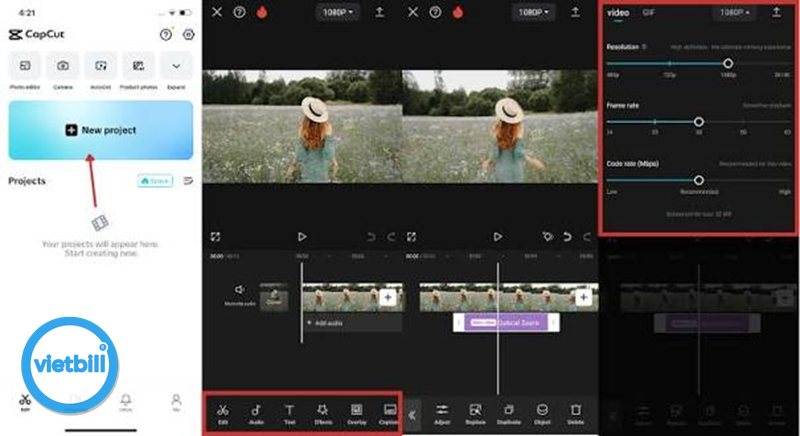This screenshot has width=800, height=436.
Task: Open the Captions tool in toolbar
Action: click(389, 414)
